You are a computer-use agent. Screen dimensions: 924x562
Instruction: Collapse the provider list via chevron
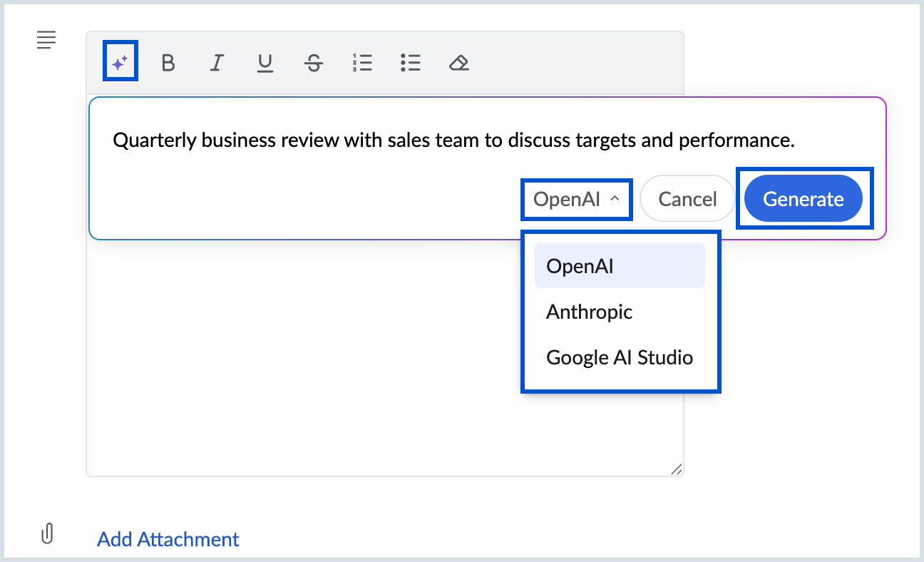coord(614,199)
